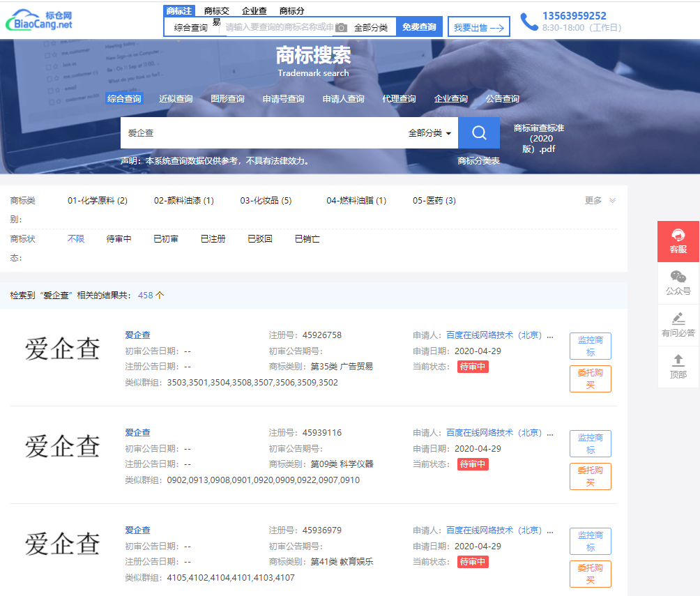Click the camera image-search icon
This screenshot has width=700, height=596.
(341, 28)
